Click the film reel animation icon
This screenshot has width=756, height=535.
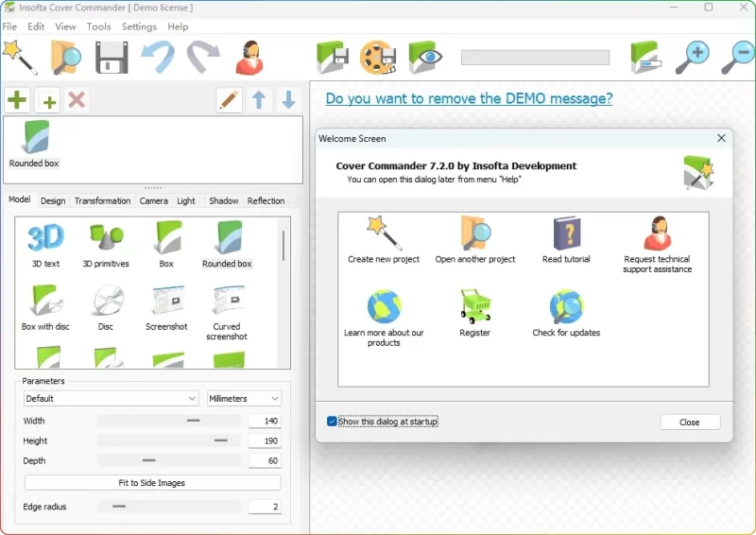coord(378,58)
